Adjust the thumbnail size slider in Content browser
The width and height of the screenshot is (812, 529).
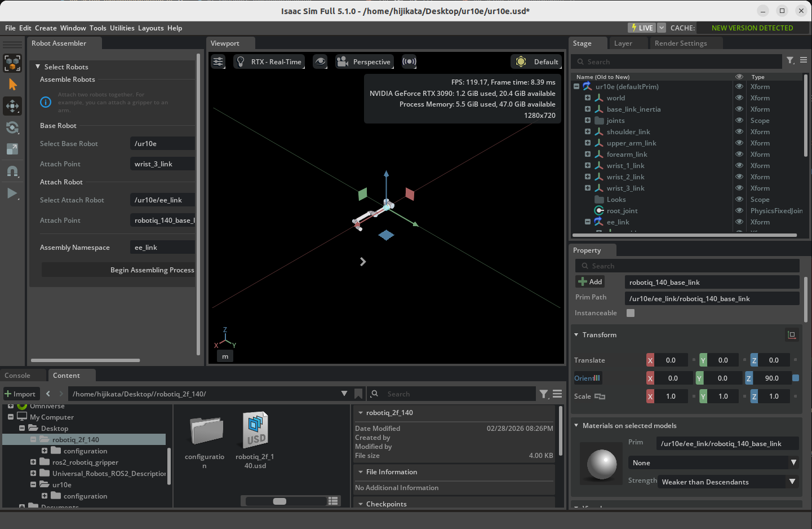pyautogui.click(x=279, y=501)
